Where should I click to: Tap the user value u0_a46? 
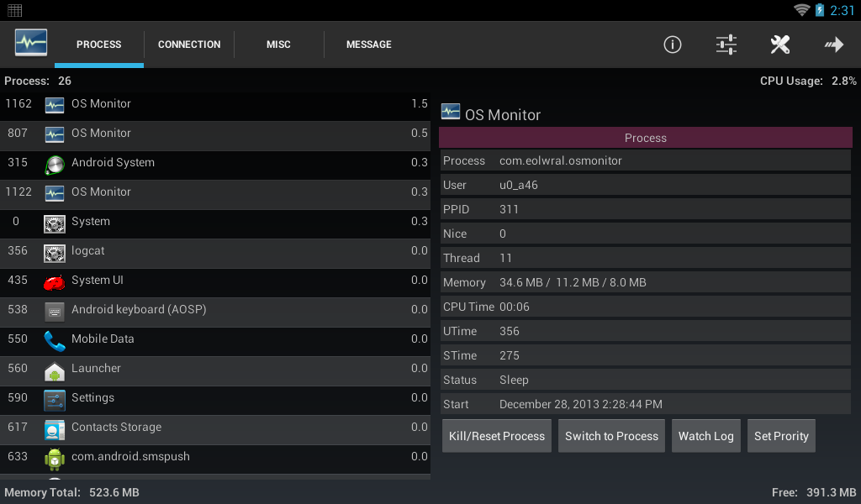pyautogui.click(x=518, y=186)
